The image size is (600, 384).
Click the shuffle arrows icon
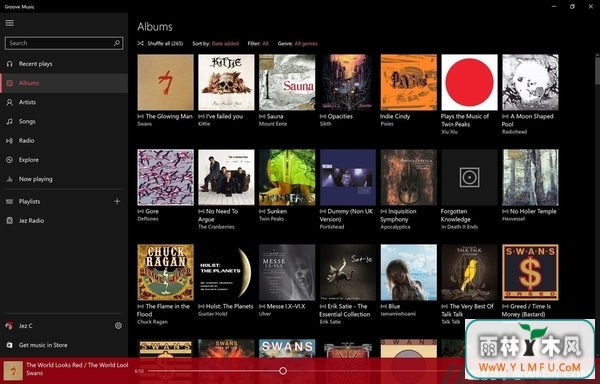coord(140,43)
